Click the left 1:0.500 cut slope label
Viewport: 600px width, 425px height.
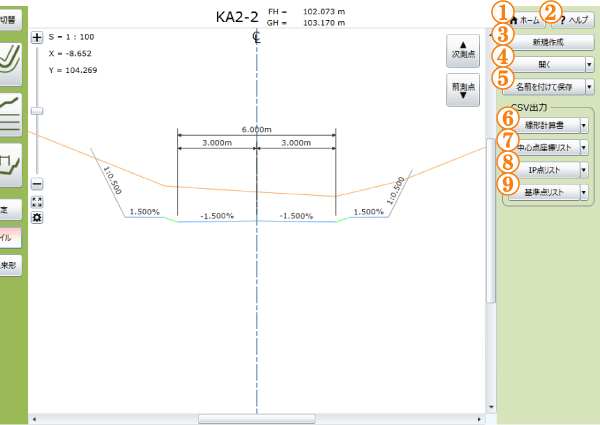pos(112,181)
